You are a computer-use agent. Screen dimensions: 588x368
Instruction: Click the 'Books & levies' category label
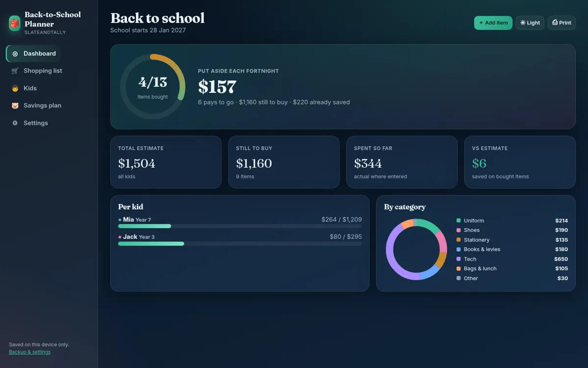(482, 249)
